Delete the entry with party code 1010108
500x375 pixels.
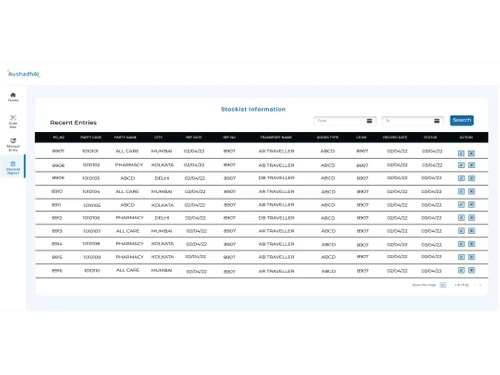click(471, 244)
